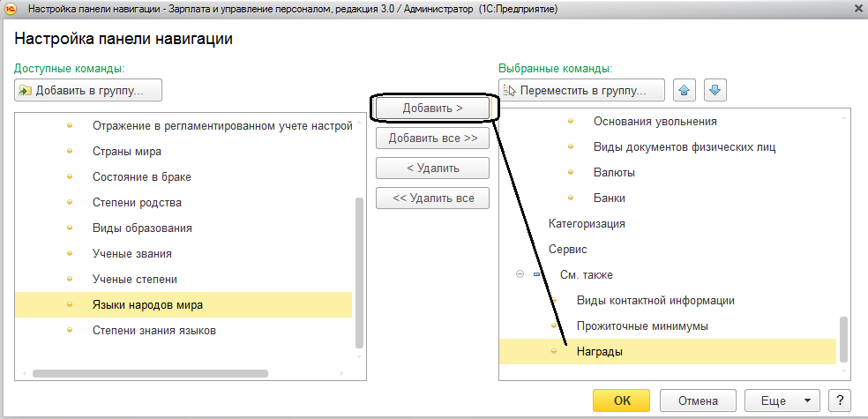
Task: Select Основания увольнения in selected commands
Action: click(x=655, y=121)
